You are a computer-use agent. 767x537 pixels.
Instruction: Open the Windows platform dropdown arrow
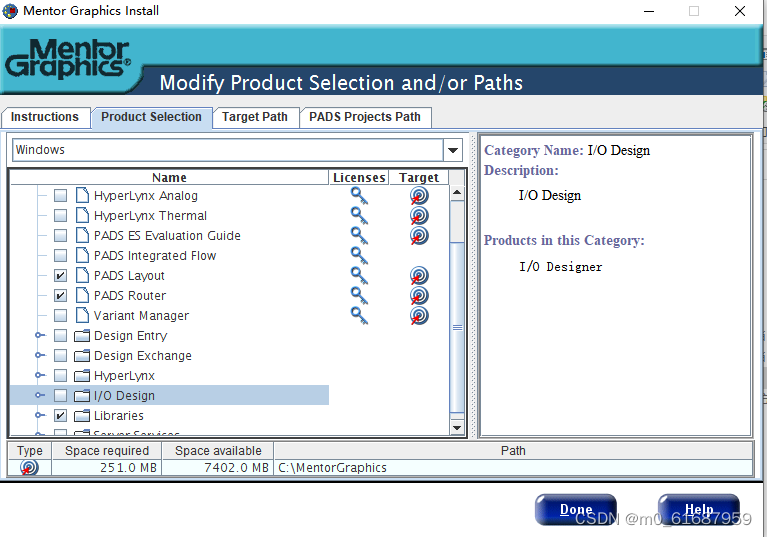tap(453, 150)
